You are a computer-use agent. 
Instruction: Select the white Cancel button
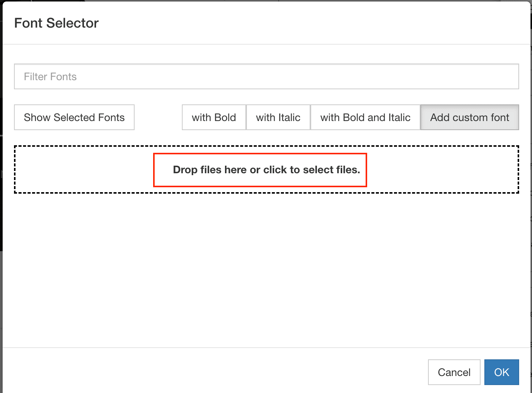coord(454,372)
